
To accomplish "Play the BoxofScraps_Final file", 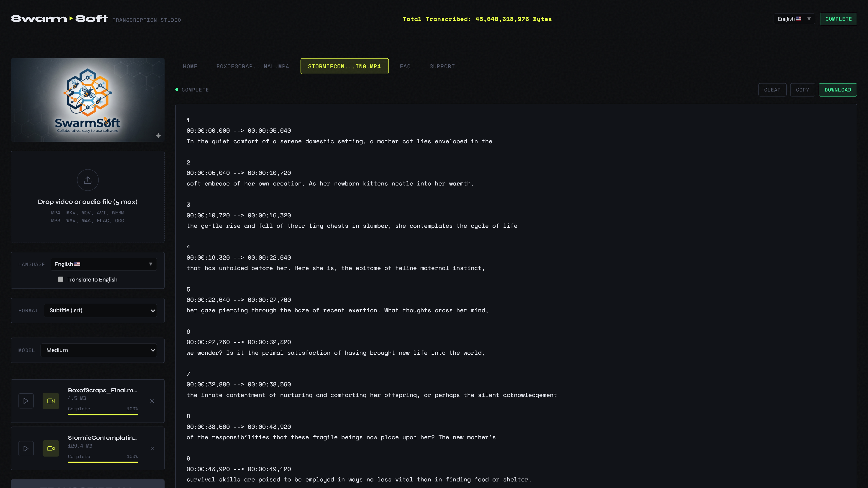I will pyautogui.click(x=26, y=401).
